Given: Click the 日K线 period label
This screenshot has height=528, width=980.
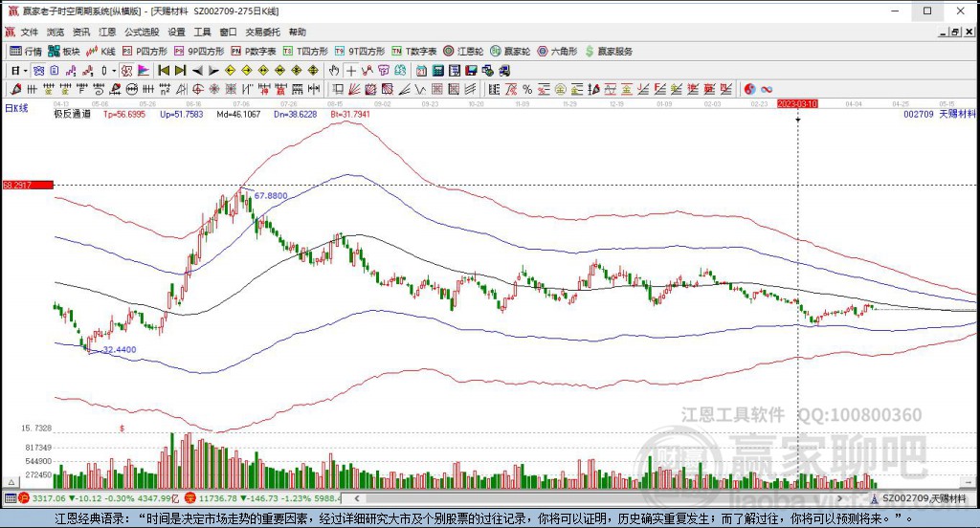Looking at the screenshot, I should tap(17, 108).
